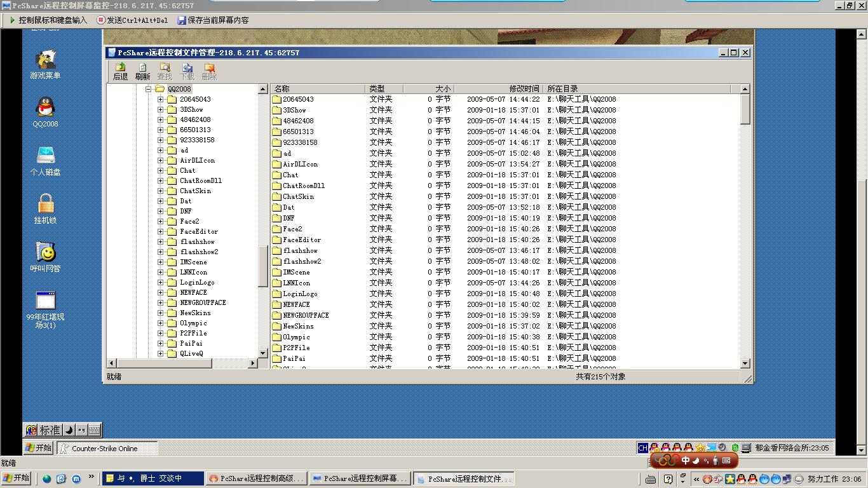This screenshot has width=868, height=488.
Task: Click the 下载 download toolbar icon
Action: (187, 71)
